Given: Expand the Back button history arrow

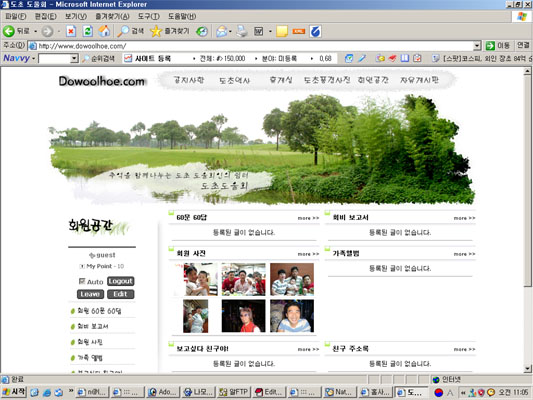Looking at the screenshot, I should click(35, 31).
